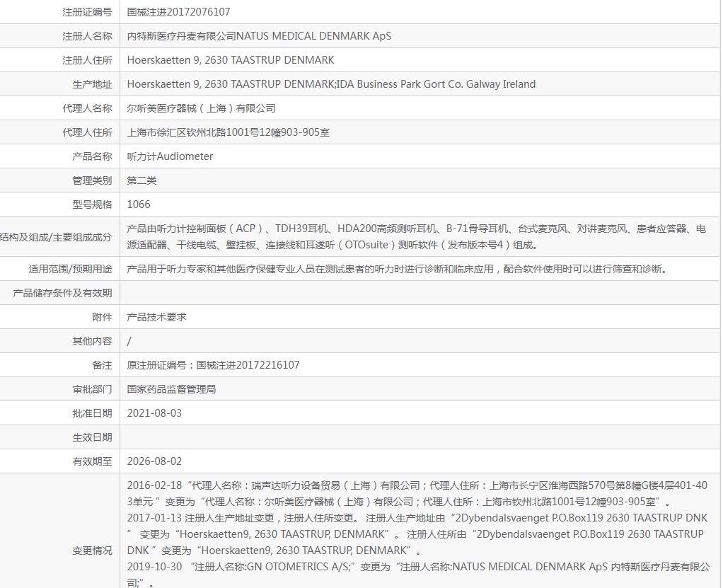Click the 注册人名称 label
Viewport: 723px width, 588px height.
pyautogui.click(x=87, y=36)
